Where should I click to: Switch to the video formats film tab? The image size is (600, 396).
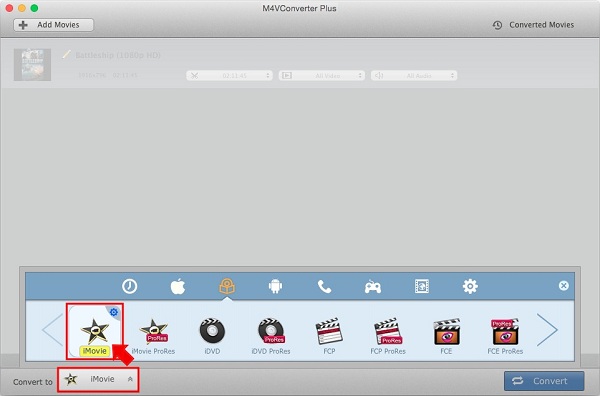[x=422, y=286]
